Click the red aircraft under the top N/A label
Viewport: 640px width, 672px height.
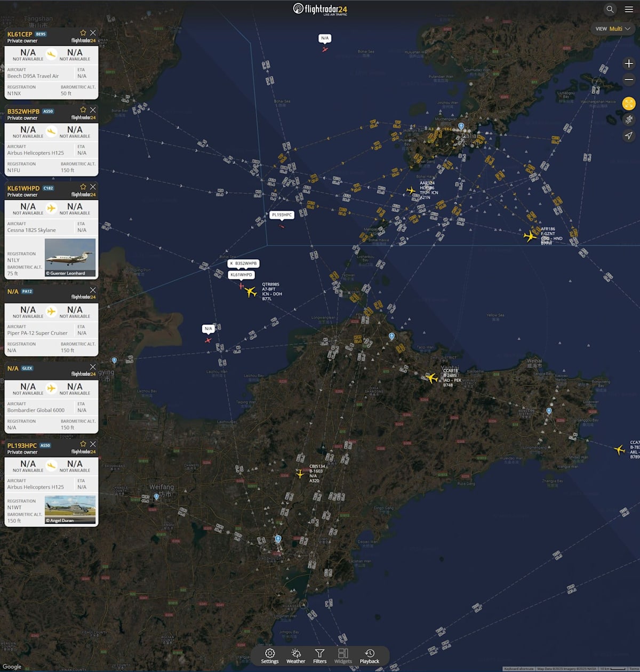[x=325, y=50]
